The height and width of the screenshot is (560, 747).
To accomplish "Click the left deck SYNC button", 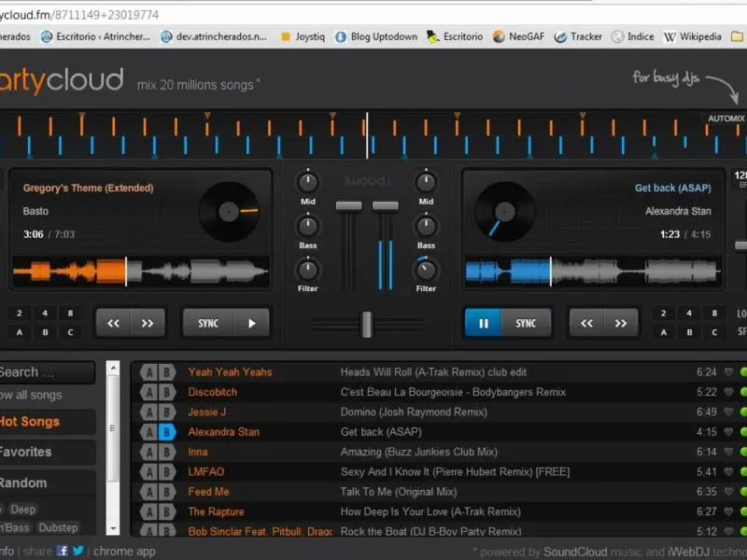I will point(208,323).
